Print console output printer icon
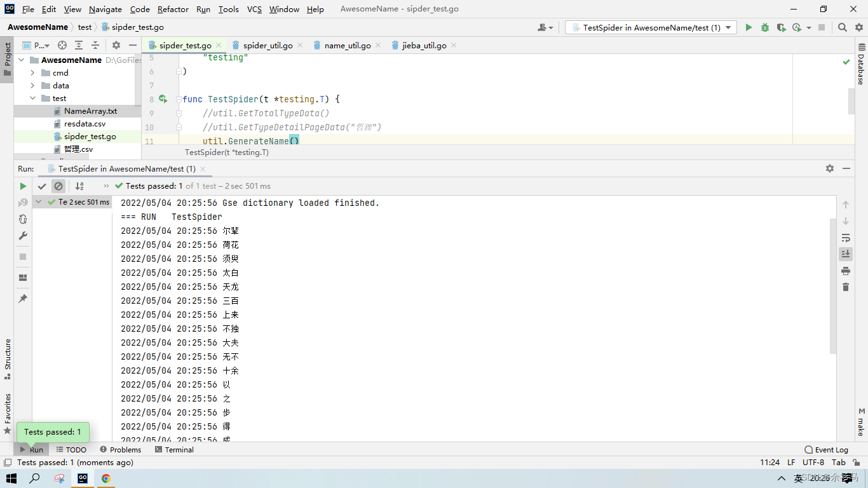868x488 pixels. [846, 271]
